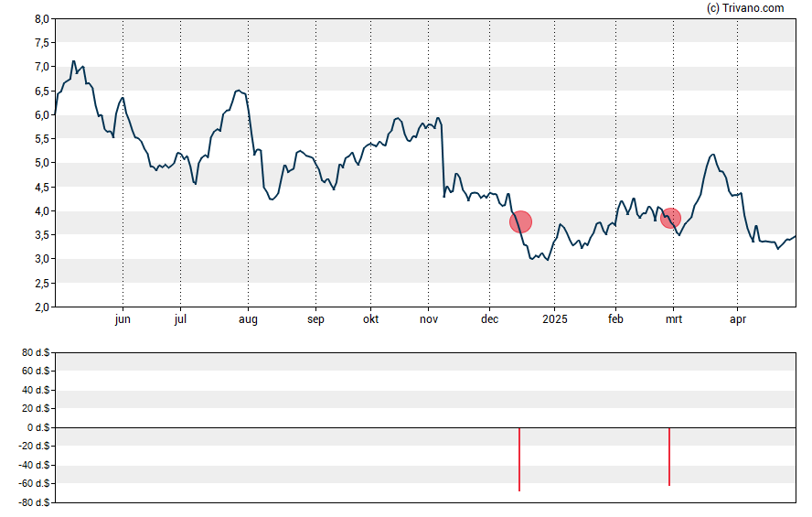Select the 'aug' month label
812x517 pixels.
248,319
